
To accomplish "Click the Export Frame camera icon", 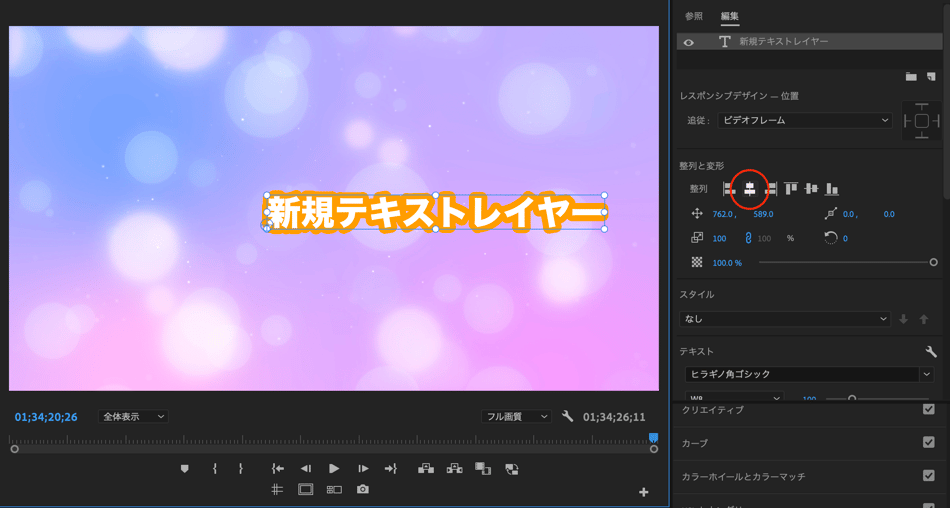I will (363, 490).
